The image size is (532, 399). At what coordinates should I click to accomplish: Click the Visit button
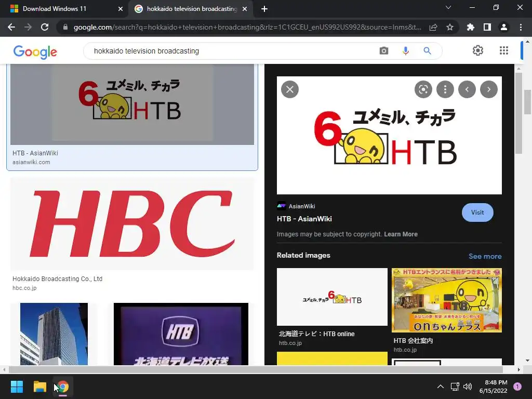pos(477,212)
